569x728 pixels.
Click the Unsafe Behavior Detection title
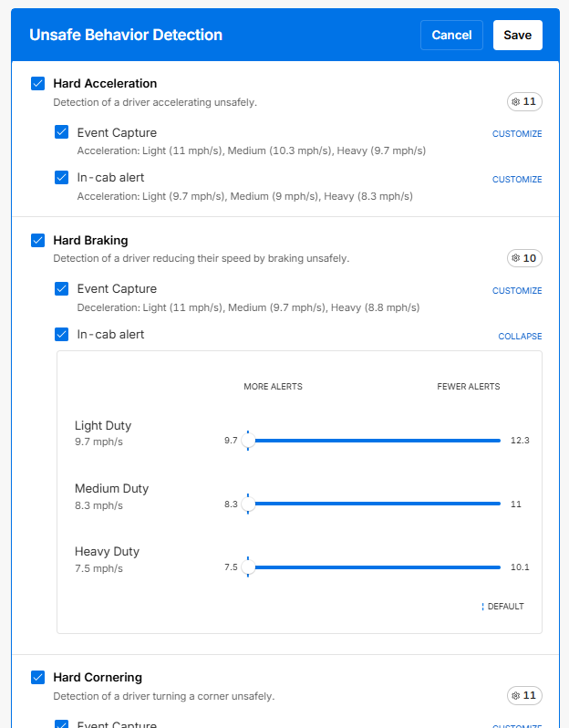coord(126,35)
